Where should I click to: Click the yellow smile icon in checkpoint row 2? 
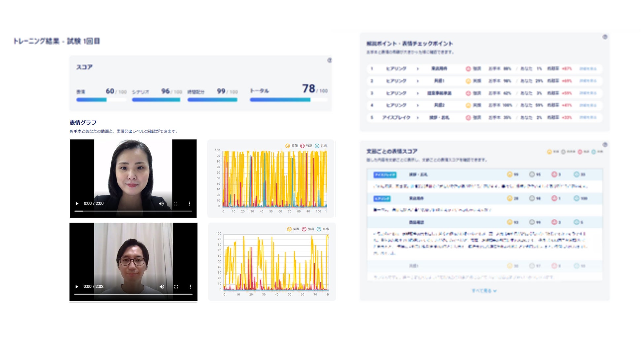[x=468, y=81]
